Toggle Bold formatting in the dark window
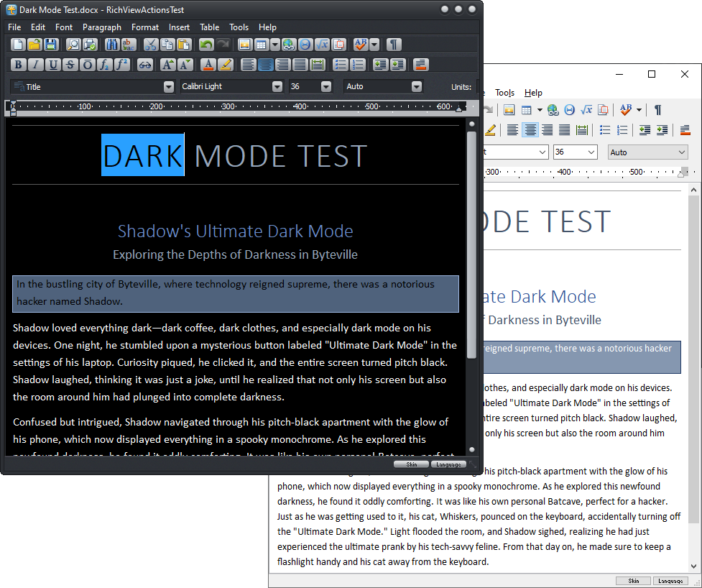The height and width of the screenshot is (588, 702). tap(19, 65)
